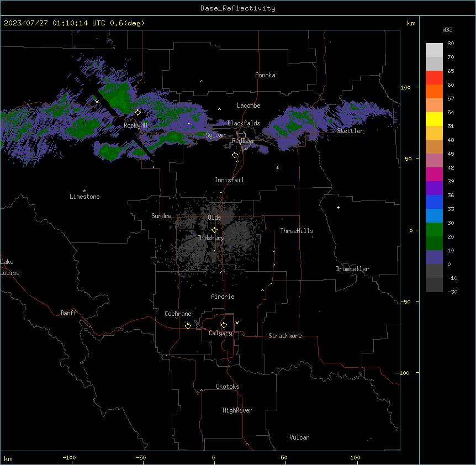476x465 pixels.
Task: Click the Lacombe city label
Action: pyautogui.click(x=248, y=105)
